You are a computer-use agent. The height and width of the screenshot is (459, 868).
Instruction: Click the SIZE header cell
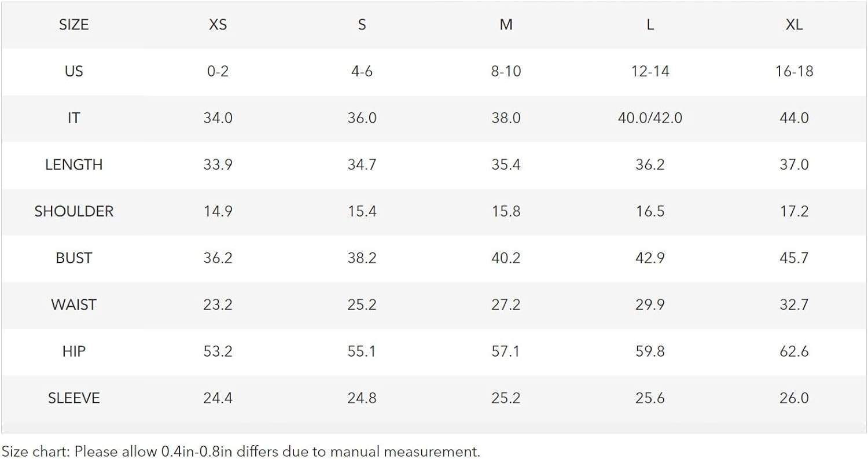73,24
